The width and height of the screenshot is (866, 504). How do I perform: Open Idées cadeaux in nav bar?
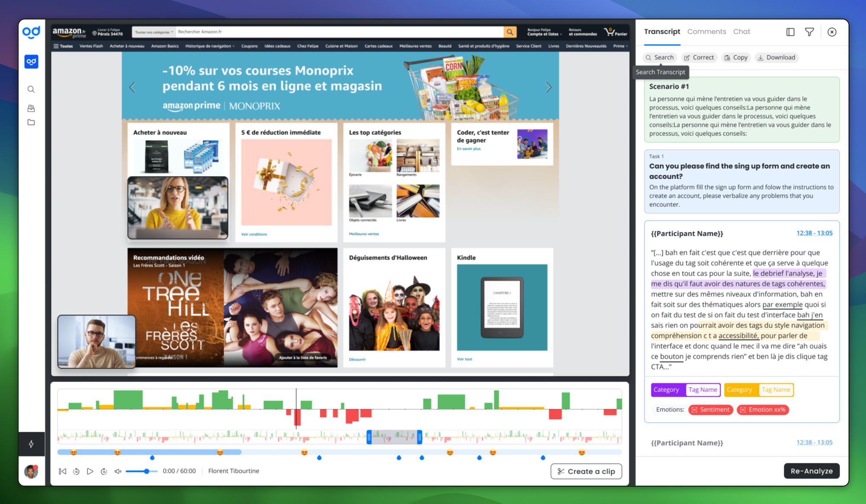pos(277,46)
